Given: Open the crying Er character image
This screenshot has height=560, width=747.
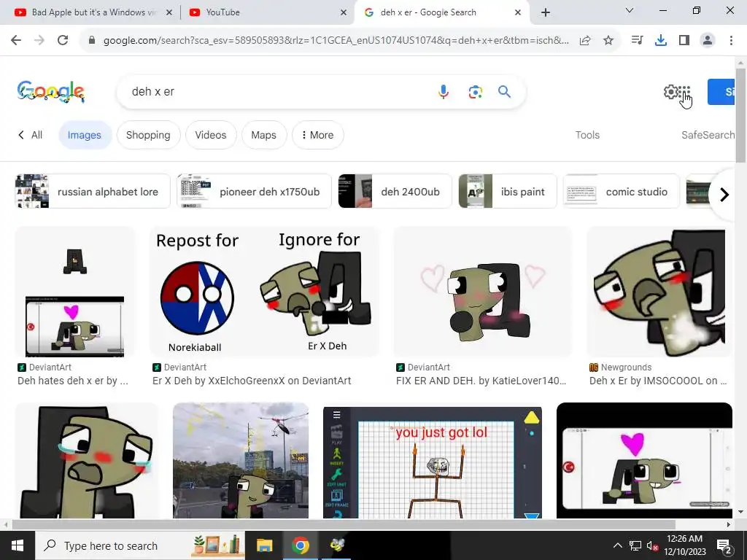Looking at the screenshot, I should coord(86,461).
